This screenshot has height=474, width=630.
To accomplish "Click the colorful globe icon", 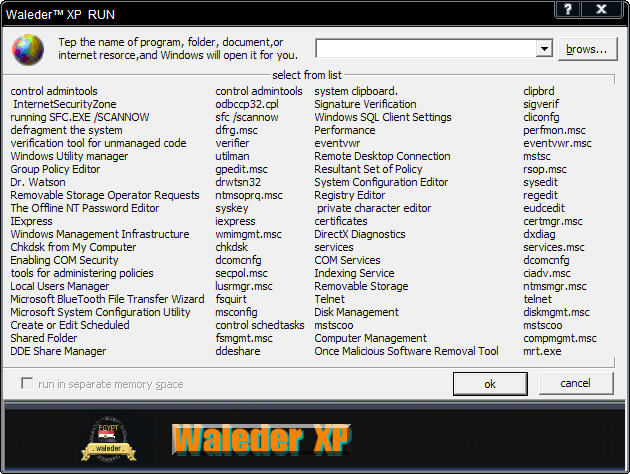I will click(28, 48).
